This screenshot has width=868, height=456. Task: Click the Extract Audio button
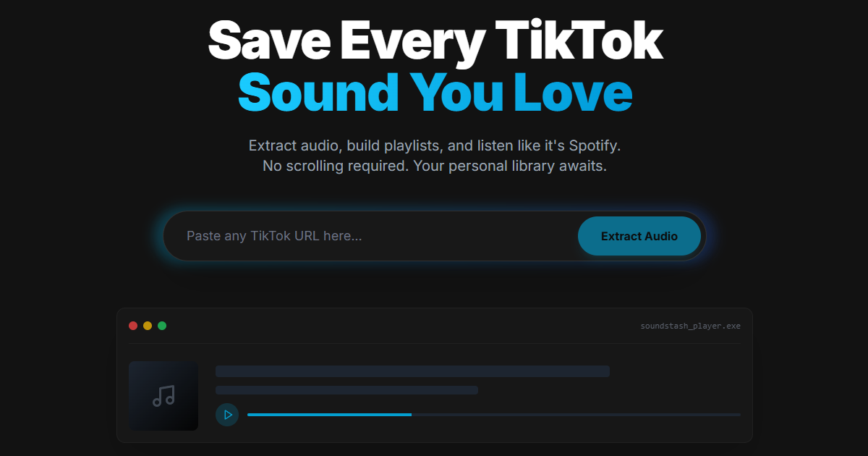[x=639, y=236]
